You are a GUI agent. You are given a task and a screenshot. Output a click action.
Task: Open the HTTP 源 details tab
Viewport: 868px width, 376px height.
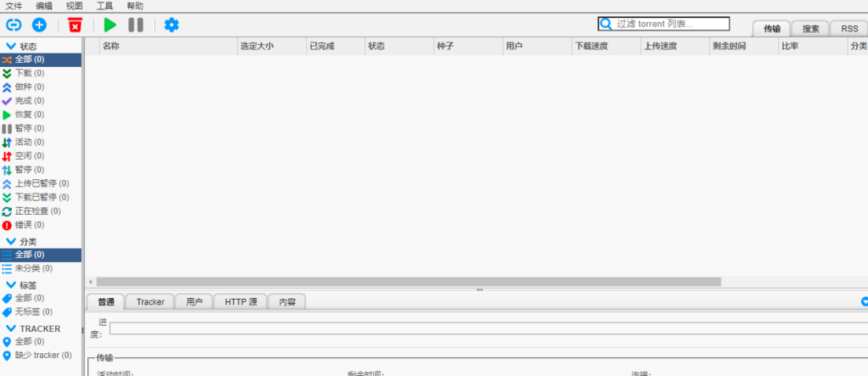tap(241, 301)
